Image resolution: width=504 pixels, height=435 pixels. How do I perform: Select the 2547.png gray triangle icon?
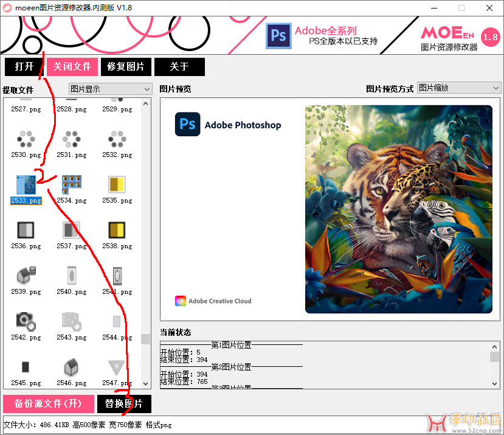click(x=116, y=367)
